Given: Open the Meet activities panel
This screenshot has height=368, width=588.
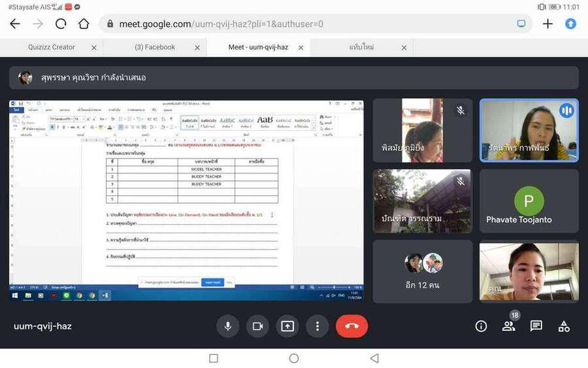Looking at the screenshot, I should (x=564, y=326).
